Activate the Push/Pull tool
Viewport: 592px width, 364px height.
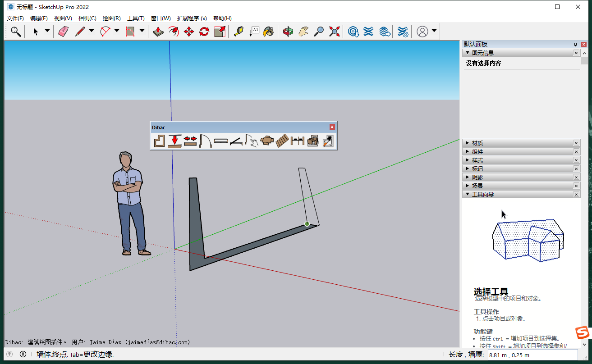coord(158,31)
